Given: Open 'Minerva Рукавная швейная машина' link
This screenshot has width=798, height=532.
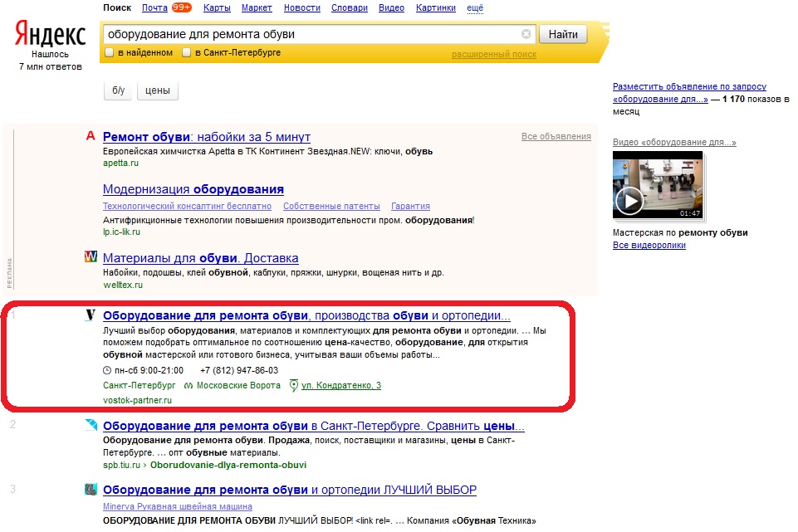Looking at the screenshot, I should [178, 506].
